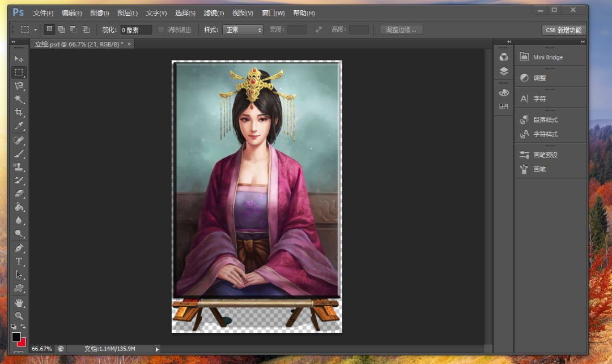Swap foreground and background colors

coord(23,327)
